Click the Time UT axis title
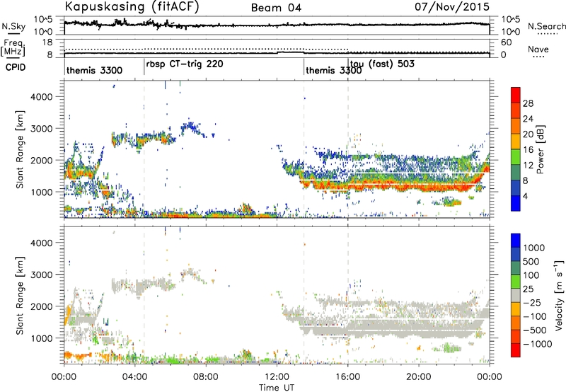 click(277, 388)
